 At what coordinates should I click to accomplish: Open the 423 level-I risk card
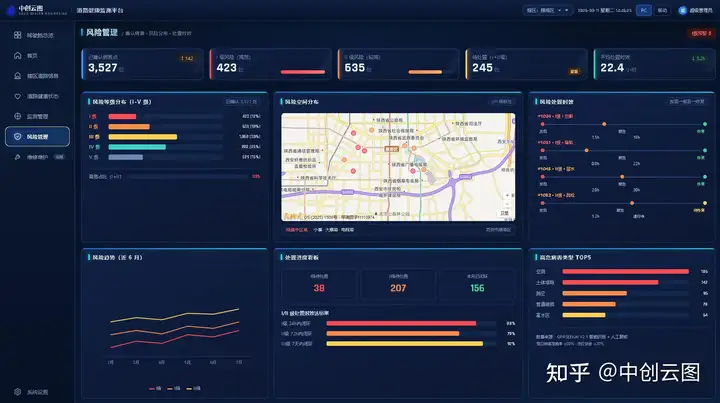click(x=270, y=64)
